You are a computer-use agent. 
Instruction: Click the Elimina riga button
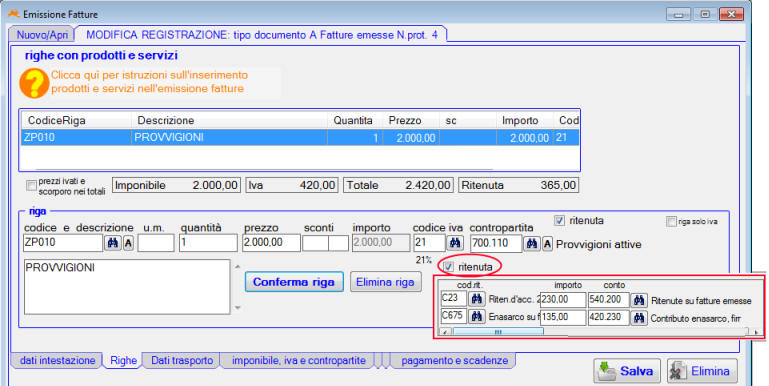(385, 282)
